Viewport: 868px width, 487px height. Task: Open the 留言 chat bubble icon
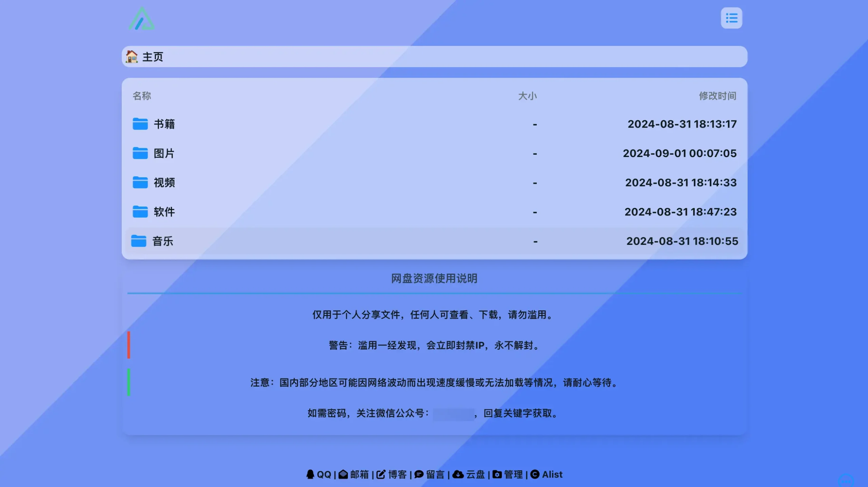tap(418, 474)
